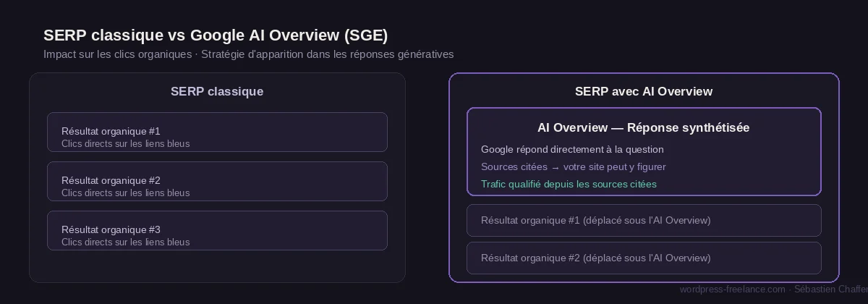Screen dimensions: 868x304
Task: Click 'Résultat organique #1 (déplacé sous l'AI Overview)'
Action: pos(644,220)
